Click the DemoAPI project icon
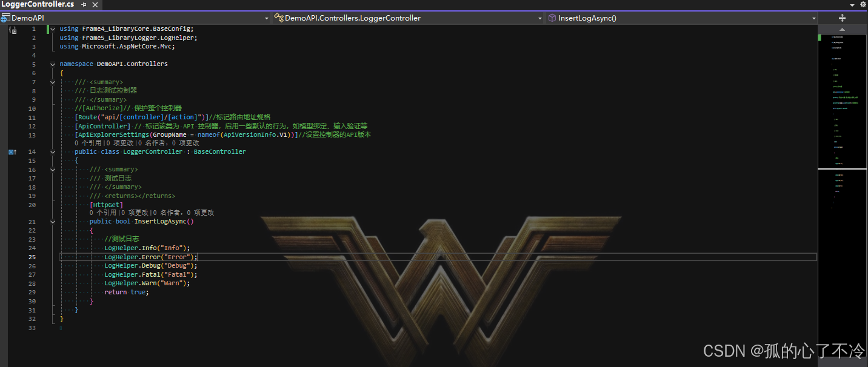The width and height of the screenshot is (868, 367). coord(5,18)
